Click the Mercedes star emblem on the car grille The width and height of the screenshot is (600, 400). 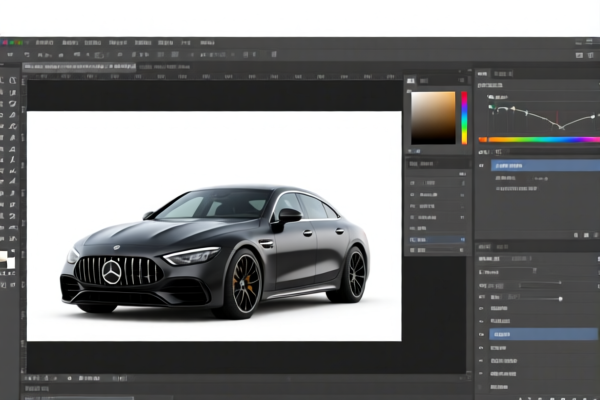(x=112, y=271)
